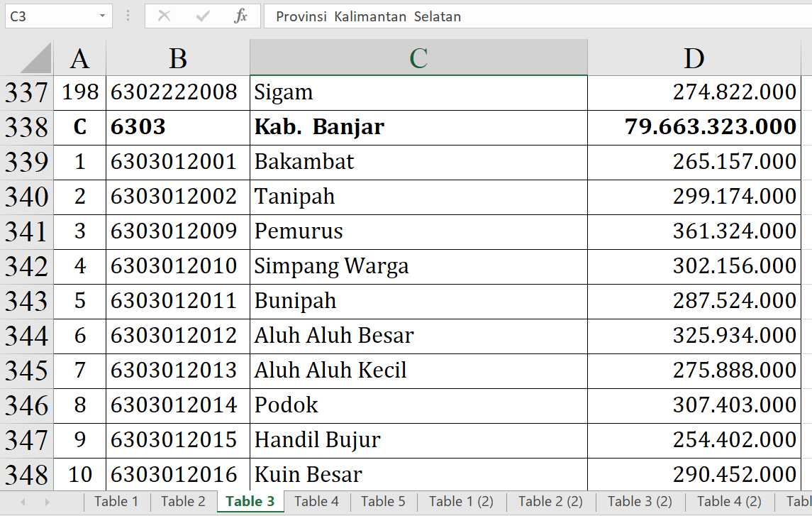Select row 338 header
The height and width of the screenshot is (516, 812).
click(26, 128)
